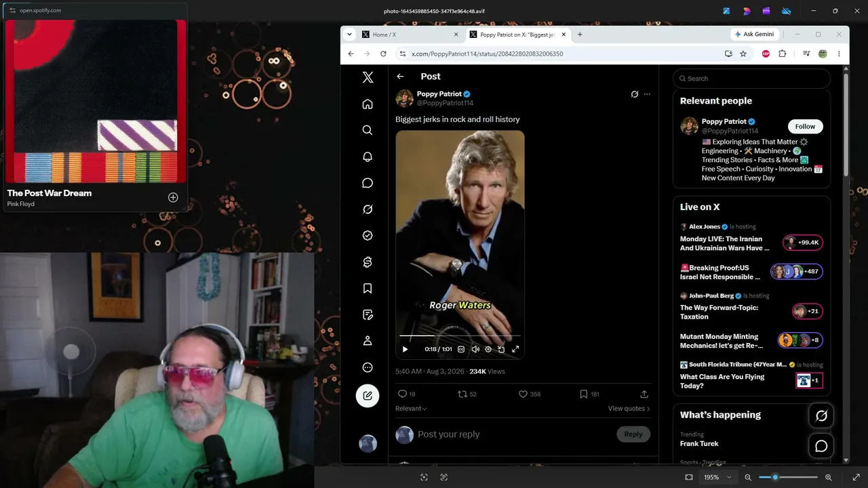Screen dimensions: 868x488
Task: Enable picture-in-picture on the video
Action: 501,349
